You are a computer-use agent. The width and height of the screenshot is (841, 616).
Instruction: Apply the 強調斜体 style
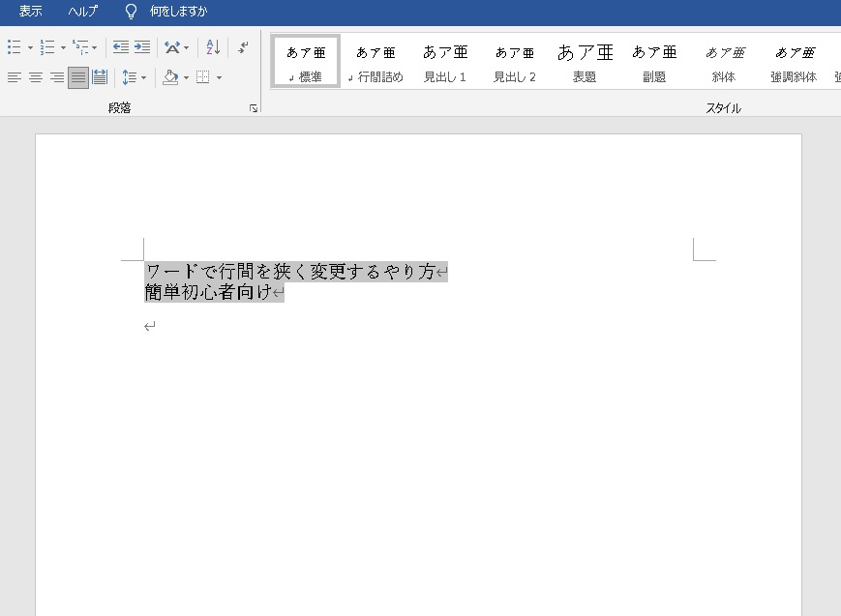click(794, 61)
